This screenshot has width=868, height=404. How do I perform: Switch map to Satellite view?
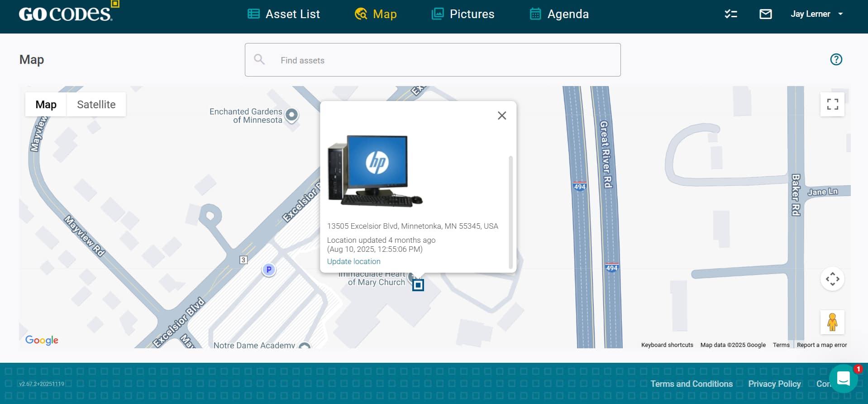coord(96,105)
